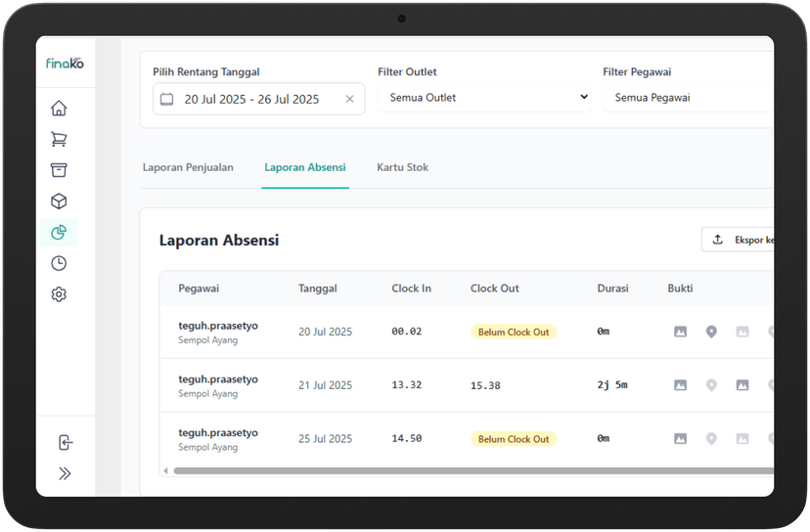Image resolution: width=810 pixels, height=532 pixels.
Task: Switch to Laporan Penjualan tab
Action: coord(188,167)
